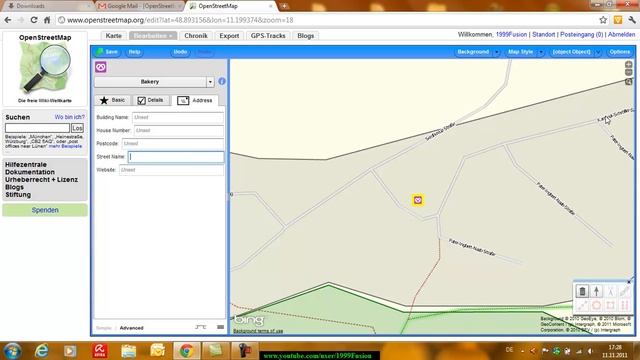
Task: Switch to the Details tab
Action: (x=151, y=100)
